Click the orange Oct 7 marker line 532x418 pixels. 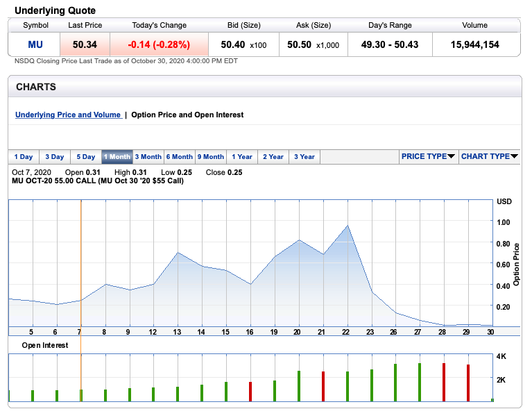(x=81, y=264)
